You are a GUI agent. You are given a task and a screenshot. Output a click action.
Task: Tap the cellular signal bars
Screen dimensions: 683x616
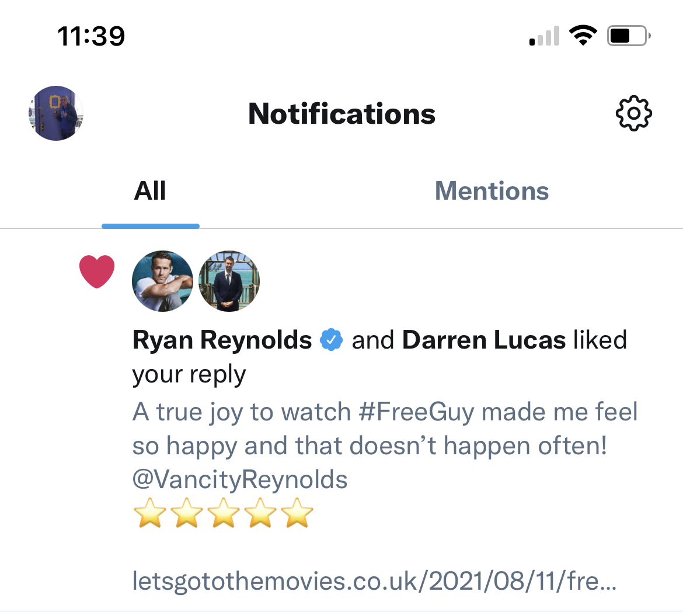tap(544, 36)
